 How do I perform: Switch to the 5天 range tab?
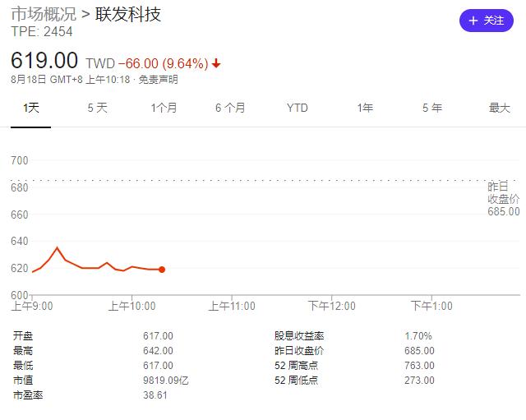click(97, 108)
